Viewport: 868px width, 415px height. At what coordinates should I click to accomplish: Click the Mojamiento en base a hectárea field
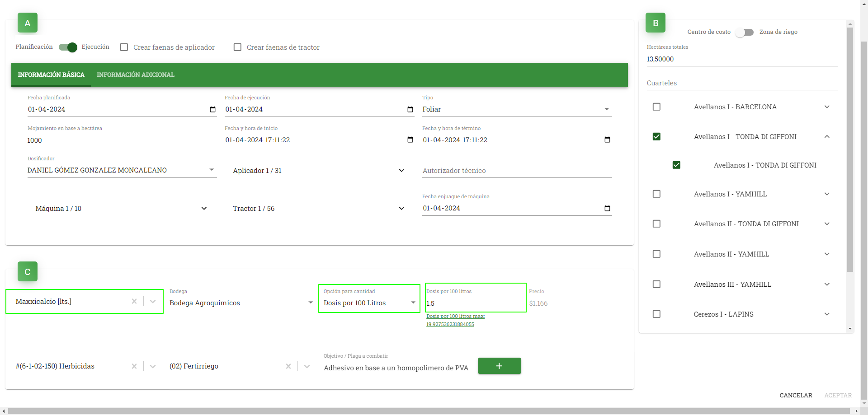tap(122, 140)
